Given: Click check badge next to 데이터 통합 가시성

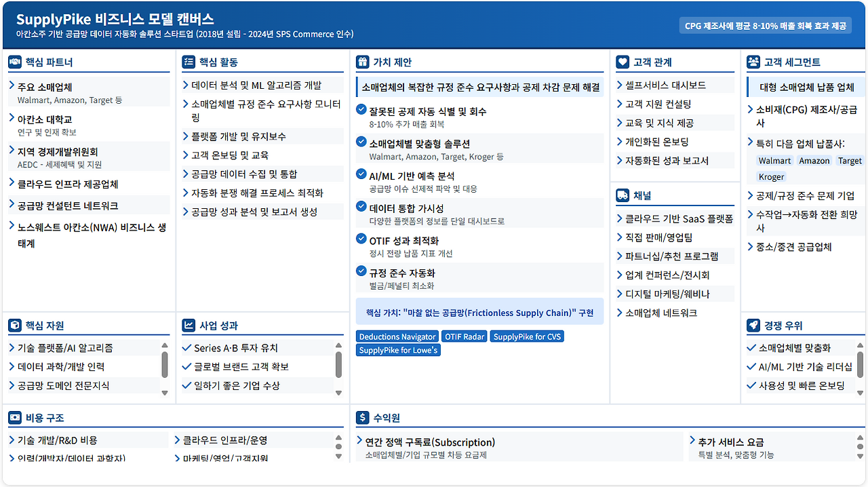Looking at the screenshot, I should pos(361,207).
